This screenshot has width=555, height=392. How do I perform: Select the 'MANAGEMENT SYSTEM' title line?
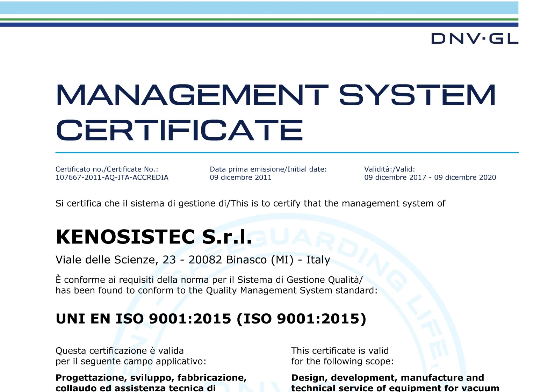[x=276, y=95]
